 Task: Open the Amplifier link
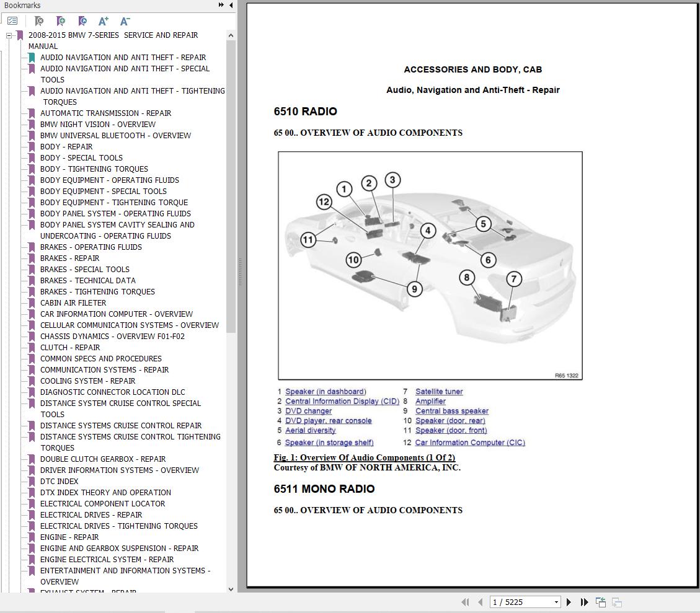click(x=430, y=401)
